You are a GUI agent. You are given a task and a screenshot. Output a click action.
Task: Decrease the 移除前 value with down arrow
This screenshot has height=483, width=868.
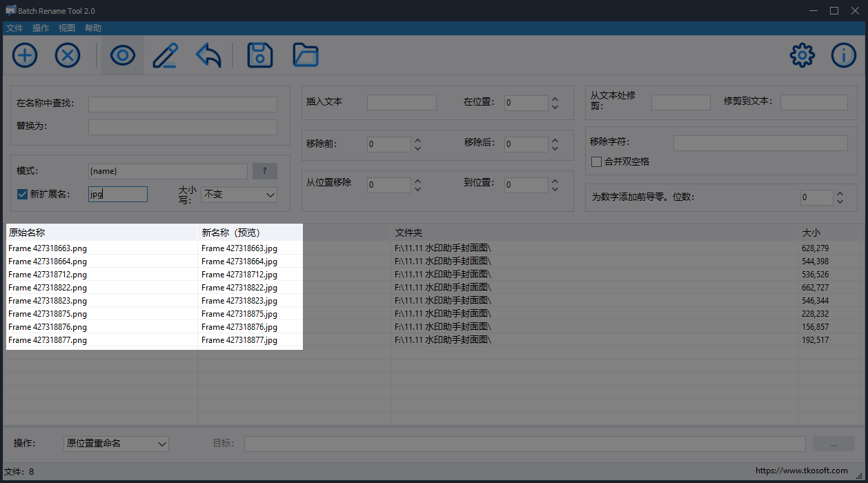[417, 148]
